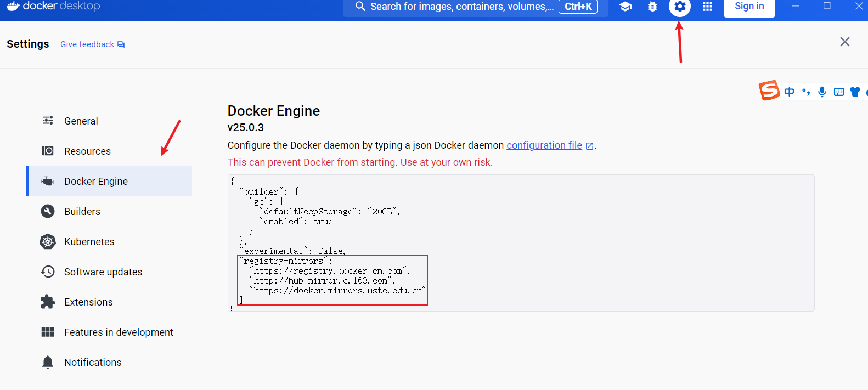Open the Software updates section
Image resolution: width=868 pixels, height=390 pixels.
point(103,272)
